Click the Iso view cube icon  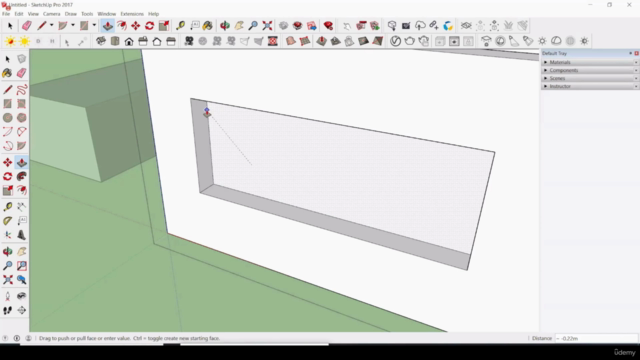(x=101, y=41)
